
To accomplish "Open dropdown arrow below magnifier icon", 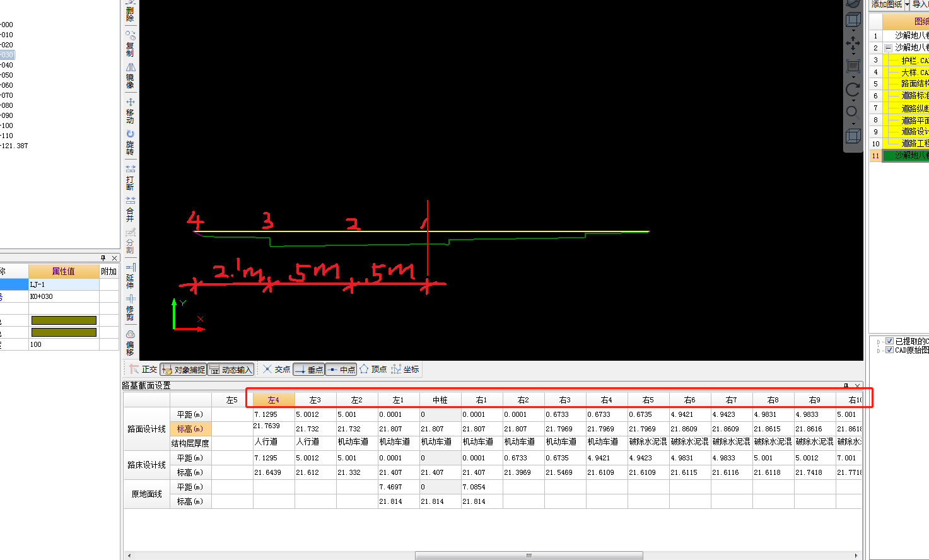I will (853, 124).
